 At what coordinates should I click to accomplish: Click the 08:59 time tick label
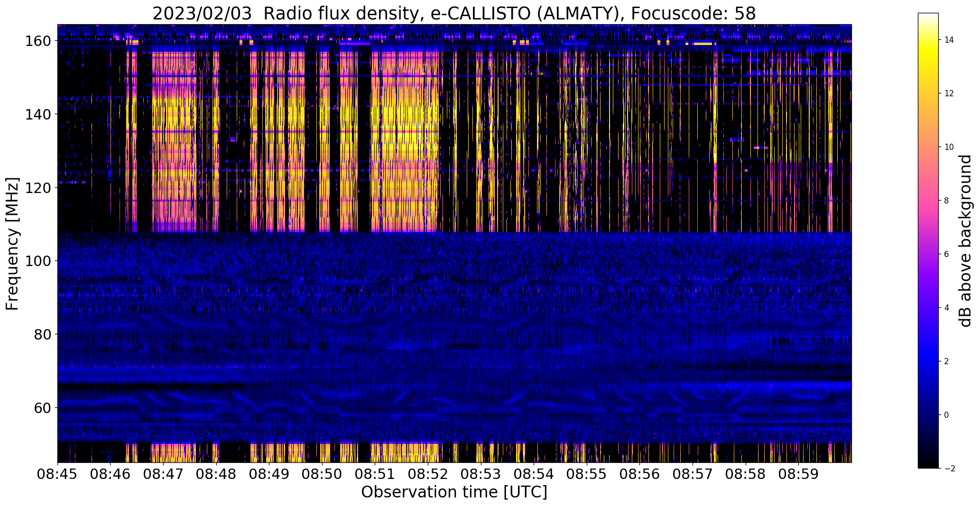pos(799,474)
